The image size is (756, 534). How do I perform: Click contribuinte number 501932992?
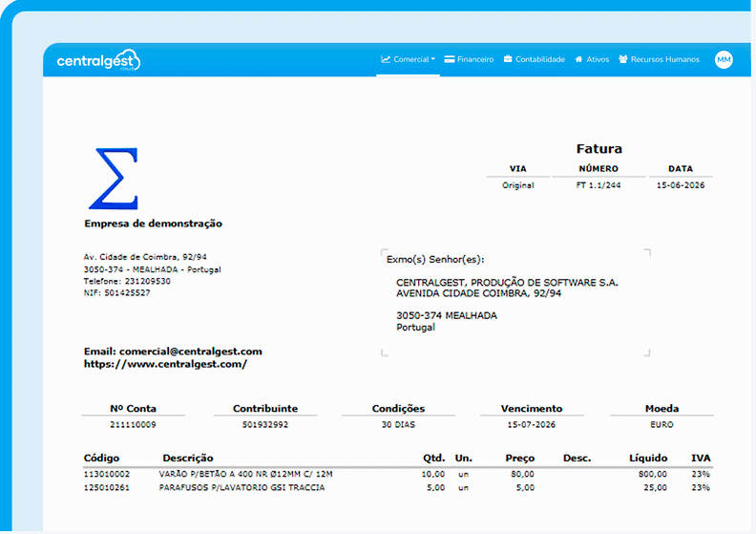coord(265,424)
